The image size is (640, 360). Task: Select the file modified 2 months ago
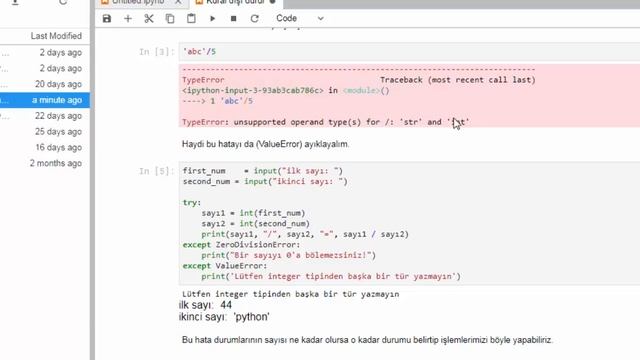[x=45, y=163]
